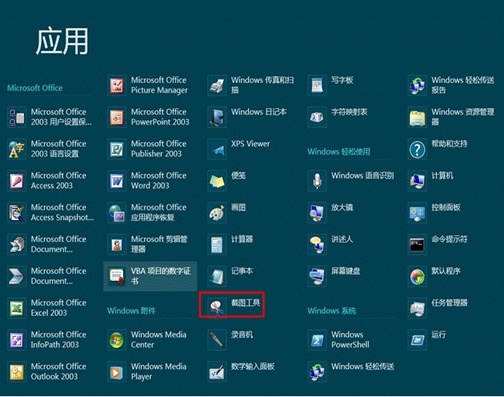Open the 数学输入面板 icon
The image size is (504, 397).
pyautogui.click(x=217, y=372)
